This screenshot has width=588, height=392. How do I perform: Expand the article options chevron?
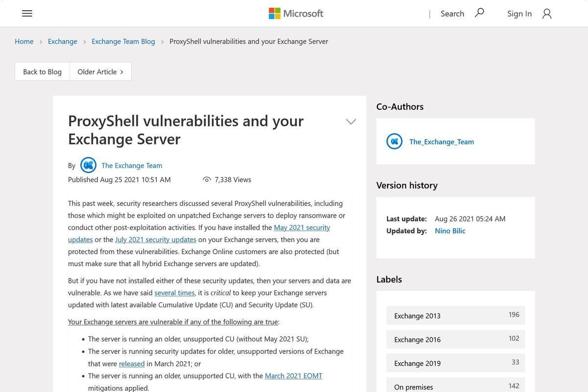[x=351, y=122]
